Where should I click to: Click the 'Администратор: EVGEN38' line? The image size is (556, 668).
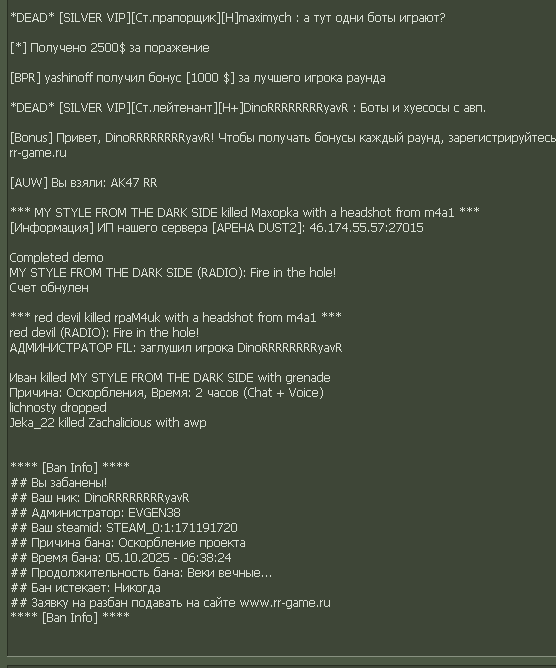point(95,513)
